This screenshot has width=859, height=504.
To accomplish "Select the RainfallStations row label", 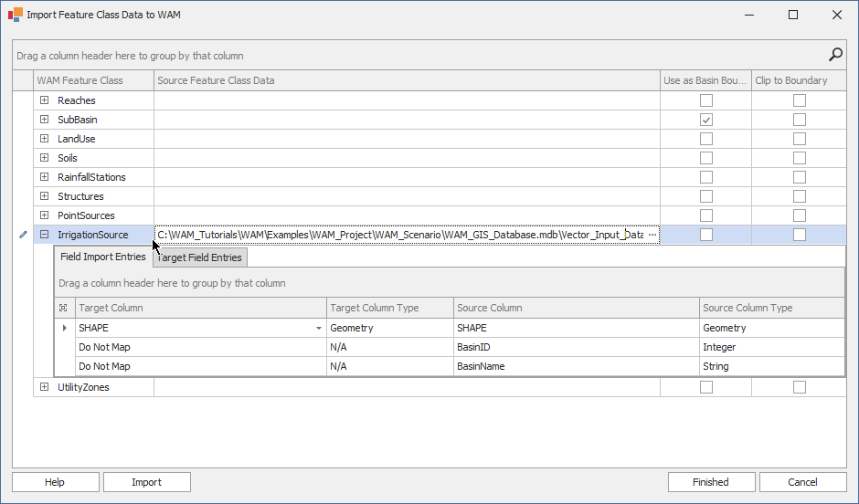I will click(x=91, y=177).
